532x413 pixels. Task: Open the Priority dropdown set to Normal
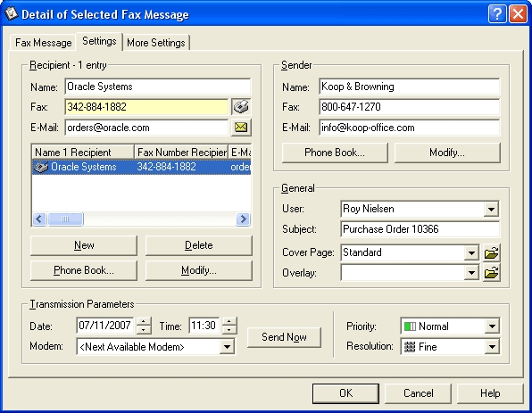[492, 326]
